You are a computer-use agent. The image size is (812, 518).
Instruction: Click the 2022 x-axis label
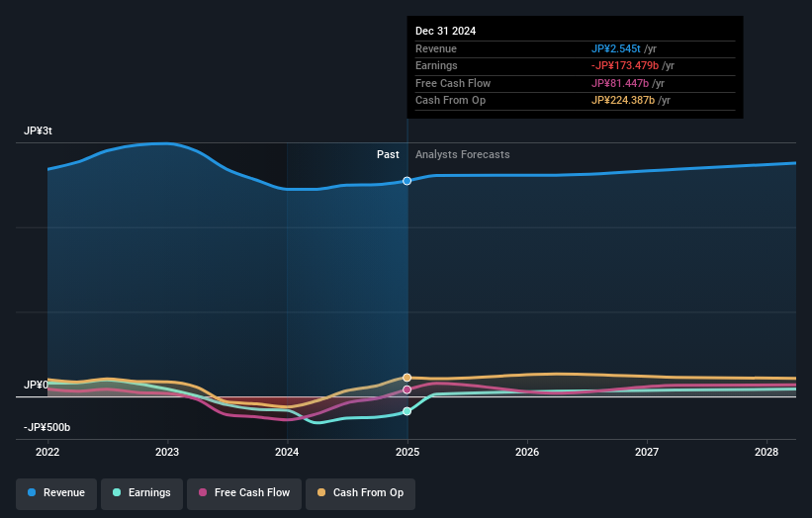click(47, 452)
